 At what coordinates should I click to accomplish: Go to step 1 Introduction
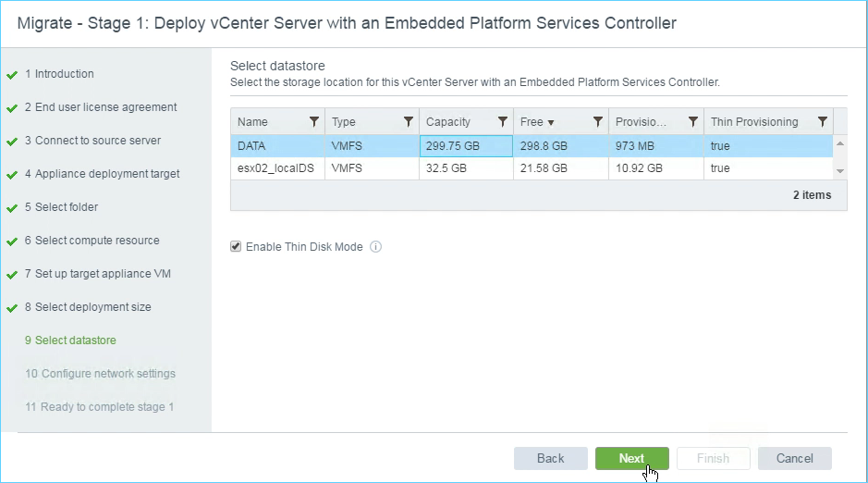coord(59,74)
